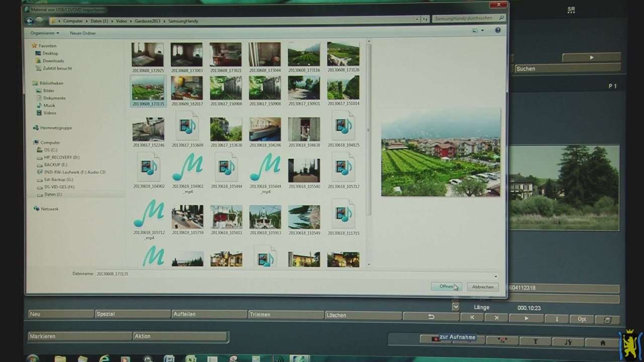The width and height of the screenshot is (644, 362).
Task: Select the Trimmen menu button
Action: pos(286,315)
